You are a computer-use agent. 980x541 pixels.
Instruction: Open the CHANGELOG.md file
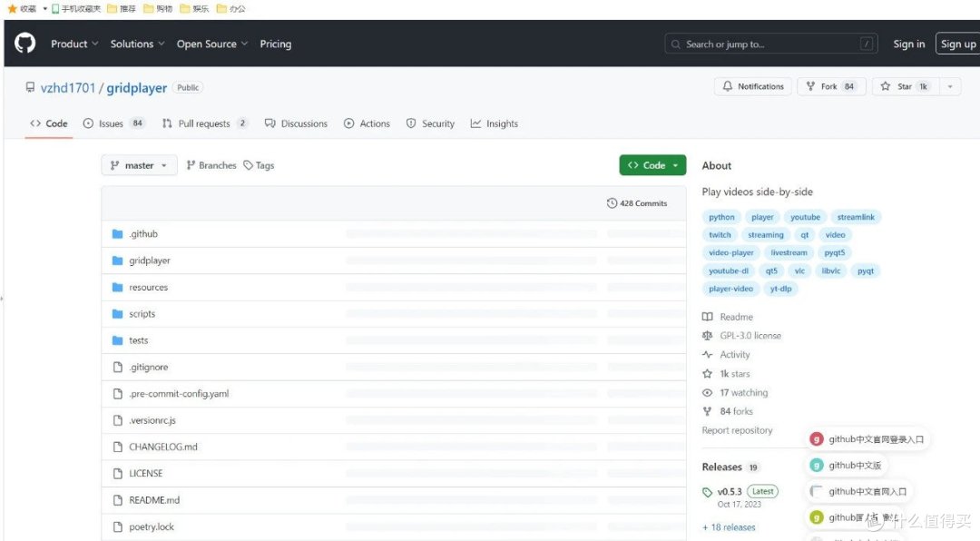pos(163,447)
